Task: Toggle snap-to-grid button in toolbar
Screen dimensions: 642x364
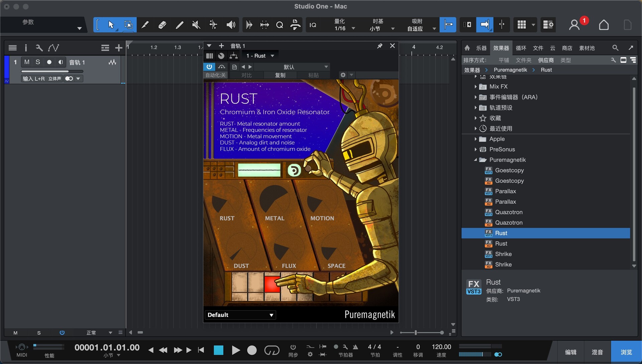Action: [448, 25]
